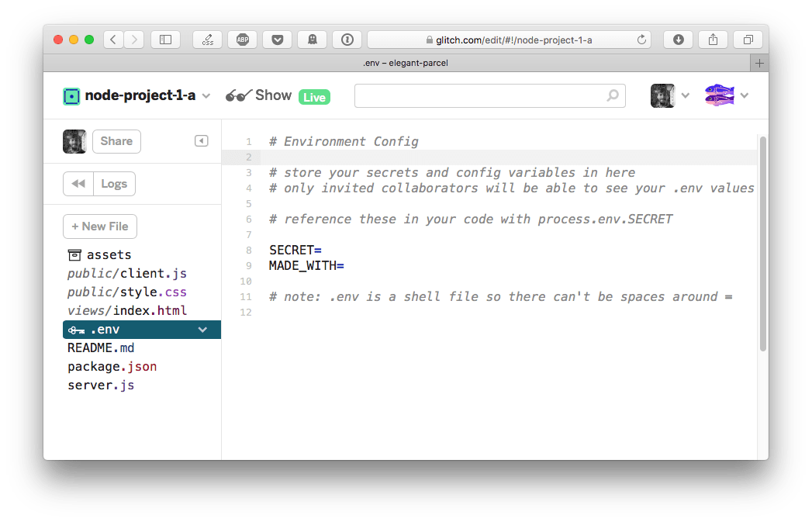Screen dimensions: 812x522
Task: Place cursor after MADE_WITH= on line 9
Action: click(x=345, y=266)
